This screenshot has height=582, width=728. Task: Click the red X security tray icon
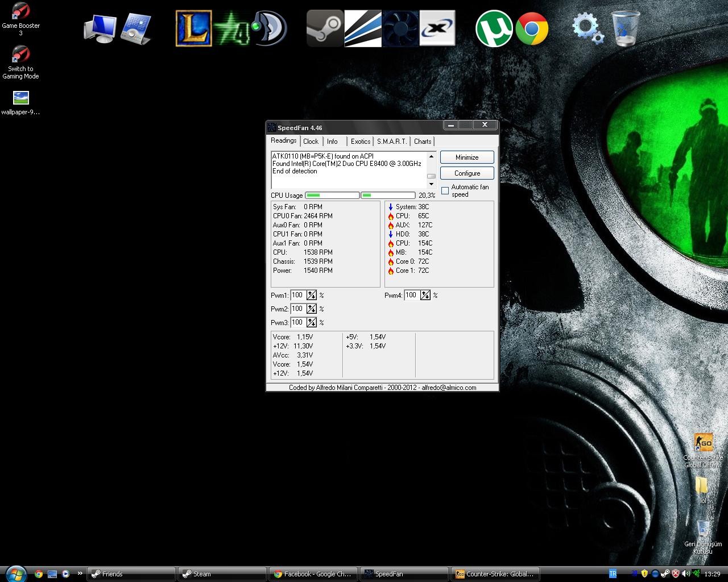pos(675,574)
